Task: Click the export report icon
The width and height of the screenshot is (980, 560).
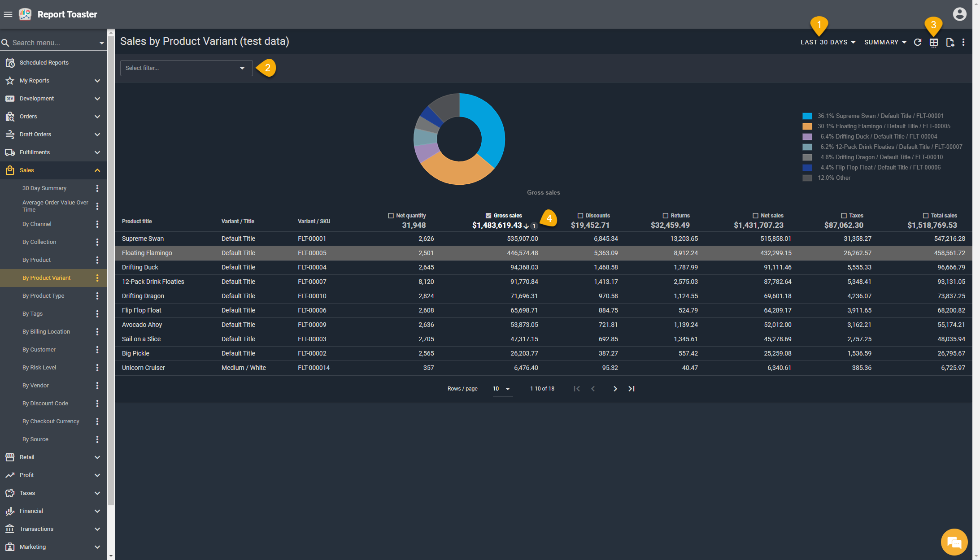Action: pyautogui.click(x=950, y=42)
